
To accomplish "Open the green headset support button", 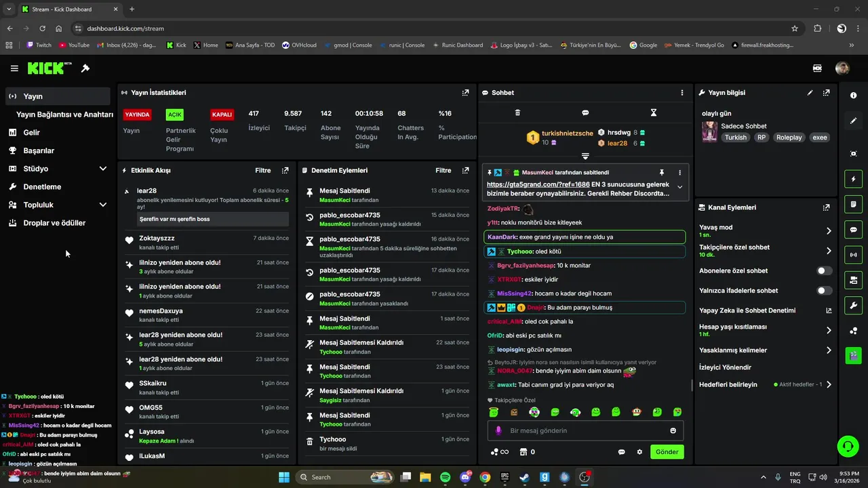I will (848, 446).
